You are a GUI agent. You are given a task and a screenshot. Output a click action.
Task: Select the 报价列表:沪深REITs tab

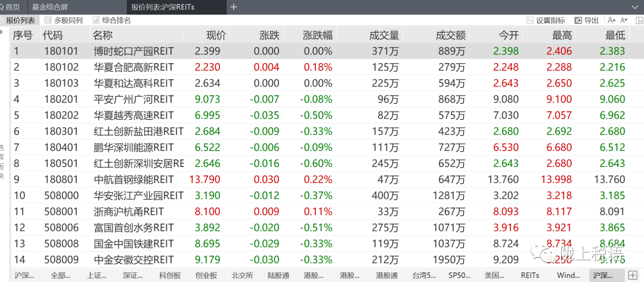click(x=163, y=7)
